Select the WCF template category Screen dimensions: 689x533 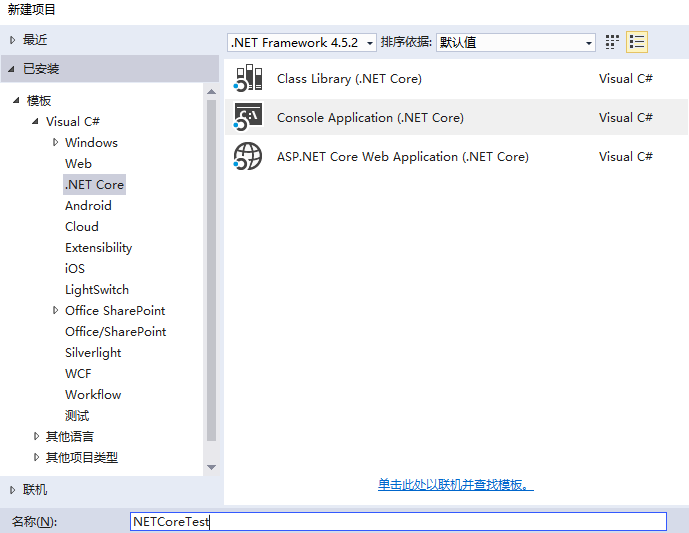(x=78, y=373)
